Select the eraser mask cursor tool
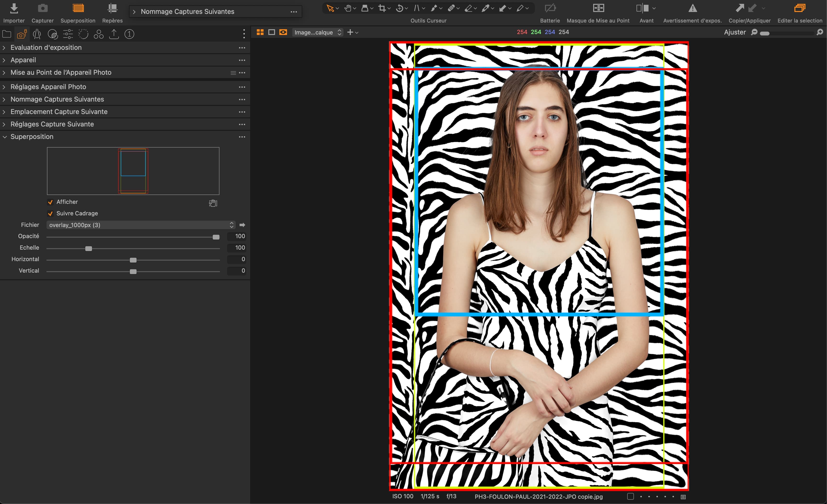The height and width of the screenshot is (504, 827). pos(469,8)
